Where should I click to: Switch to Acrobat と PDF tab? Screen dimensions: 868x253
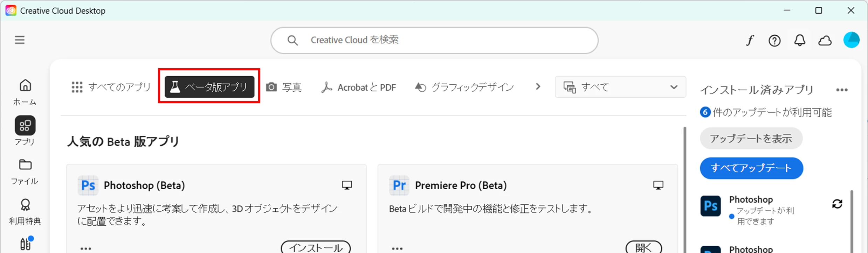(359, 87)
